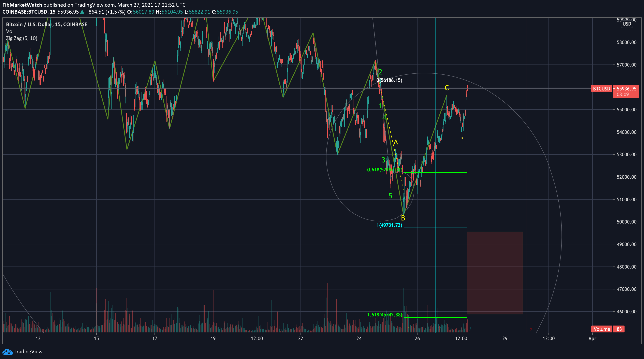Screen dimensions: 644x359
Task: Click the FibMarketWatch author name
Action: [22, 5]
